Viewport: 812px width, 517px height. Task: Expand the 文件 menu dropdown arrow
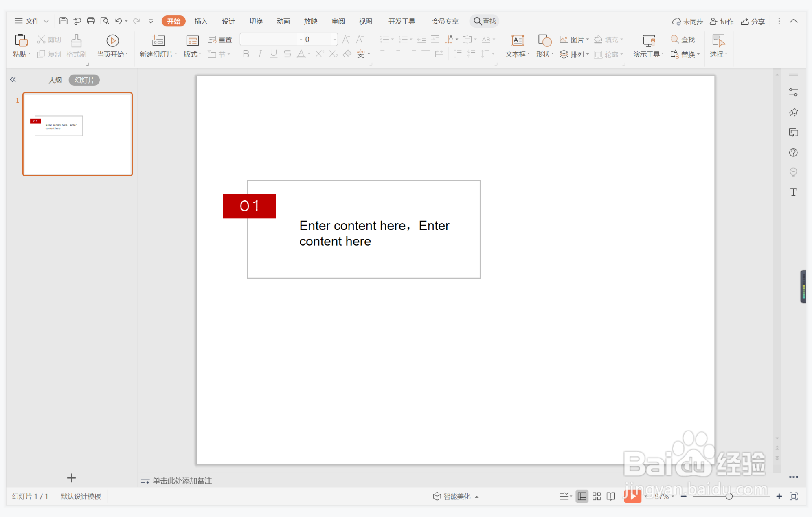point(46,21)
